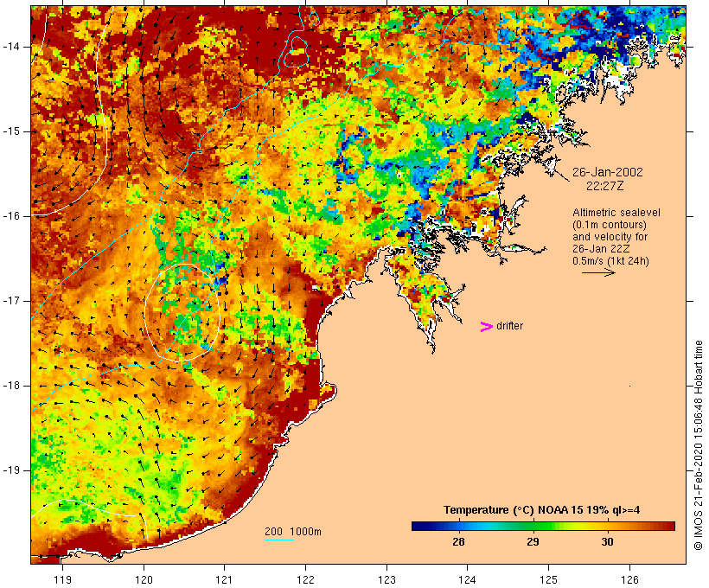Click the -14 latitude axis label
This screenshot has height=588, width=709.
click(x=12, y=47)
